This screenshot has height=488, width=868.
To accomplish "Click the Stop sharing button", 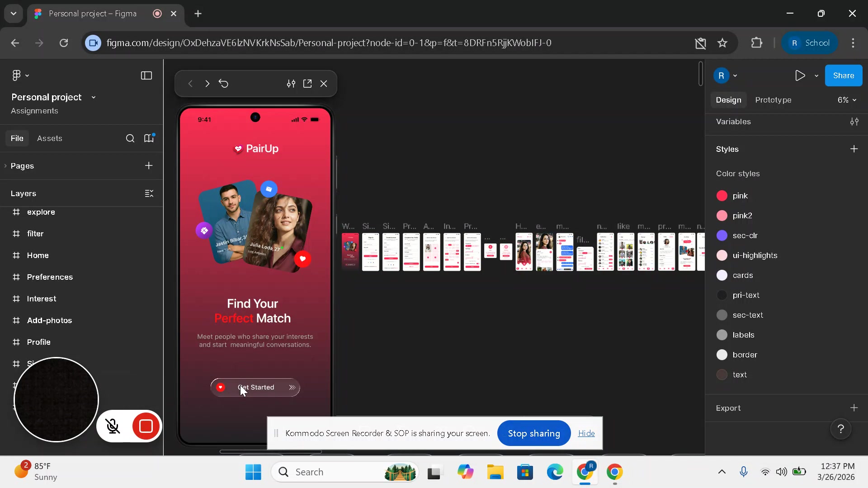I will [x=533, y=433].
